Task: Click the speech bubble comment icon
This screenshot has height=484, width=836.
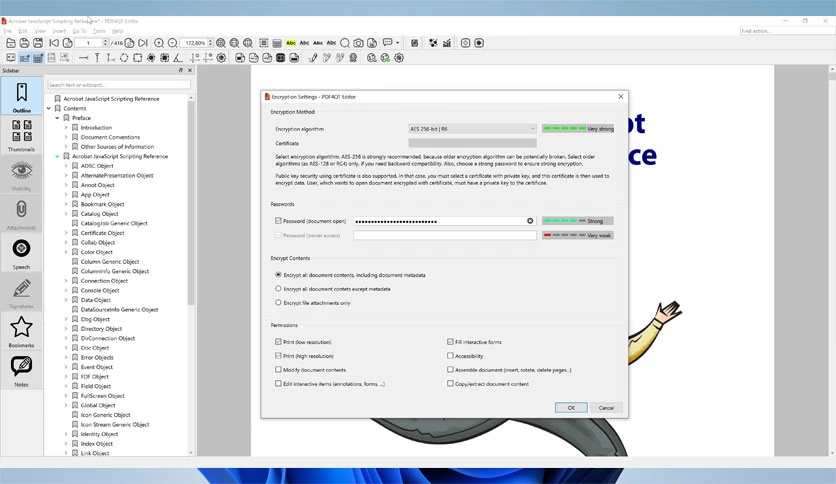Action: 388,42
